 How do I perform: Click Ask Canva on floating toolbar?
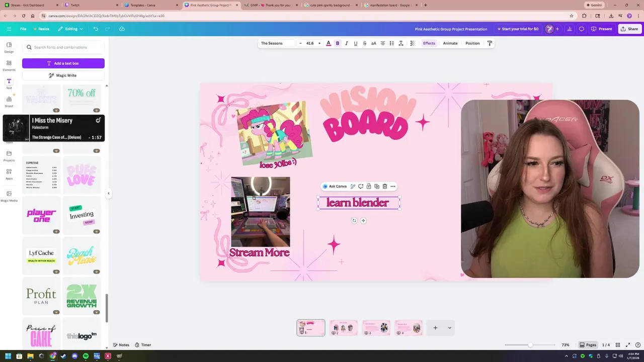pos(335,187)
